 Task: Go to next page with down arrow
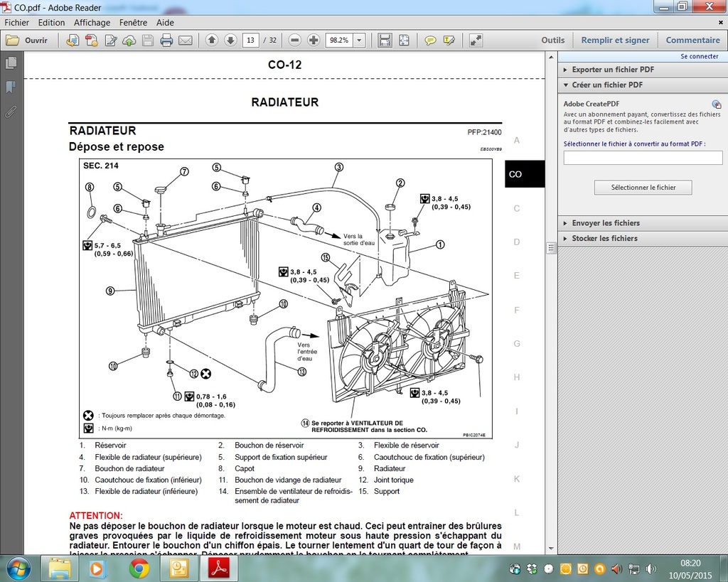230,41
